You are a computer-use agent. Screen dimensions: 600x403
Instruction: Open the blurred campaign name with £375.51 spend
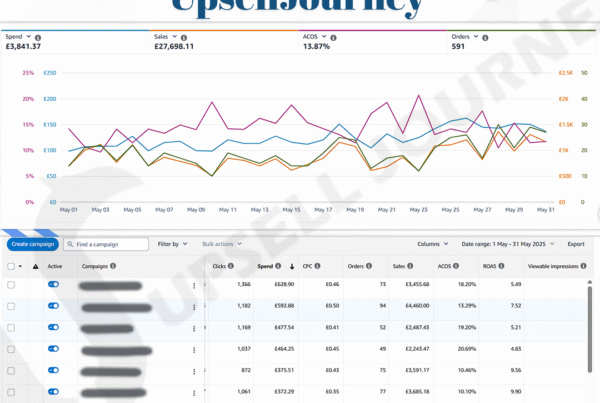[x=111, y=372]
